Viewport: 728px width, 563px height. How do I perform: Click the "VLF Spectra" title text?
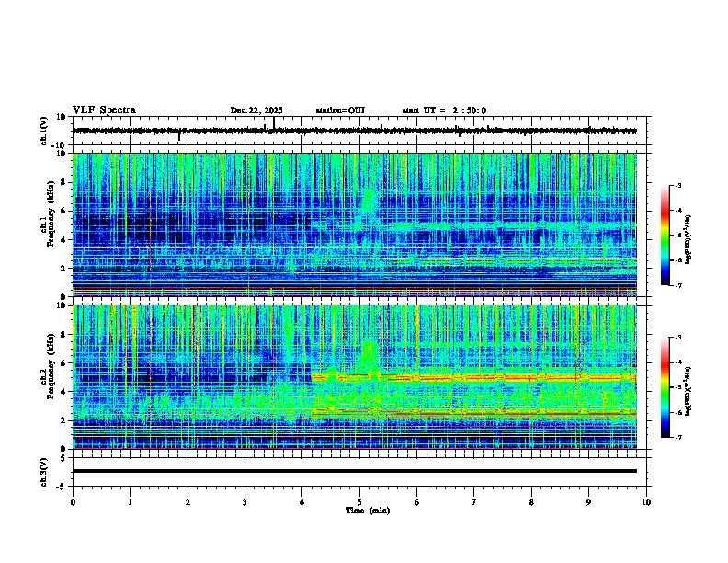[104, 110]
